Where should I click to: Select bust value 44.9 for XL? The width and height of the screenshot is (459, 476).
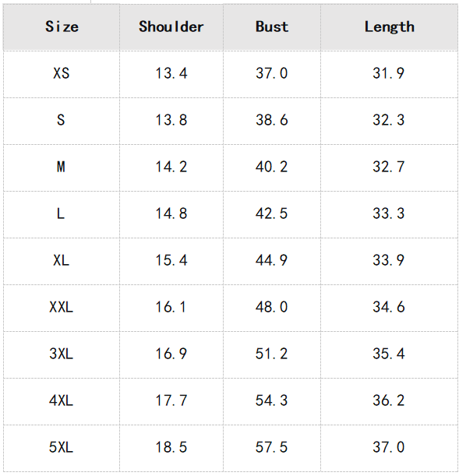click(272, 261)
